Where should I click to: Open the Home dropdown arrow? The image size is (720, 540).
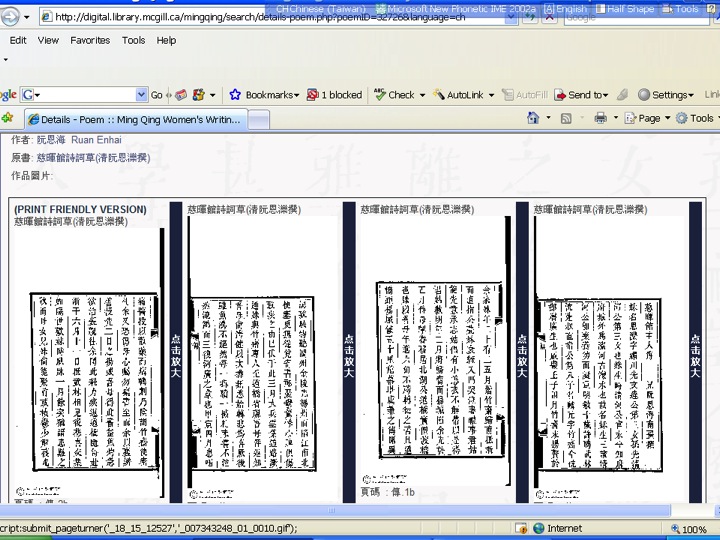(548, 118)
